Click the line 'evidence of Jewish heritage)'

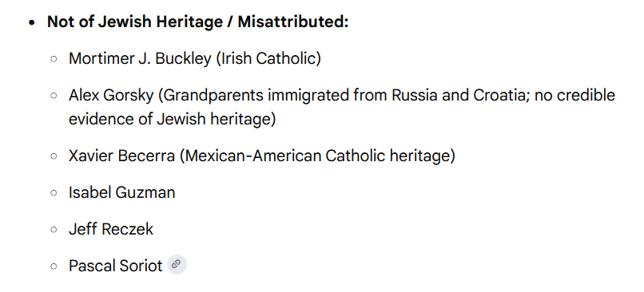172,120
